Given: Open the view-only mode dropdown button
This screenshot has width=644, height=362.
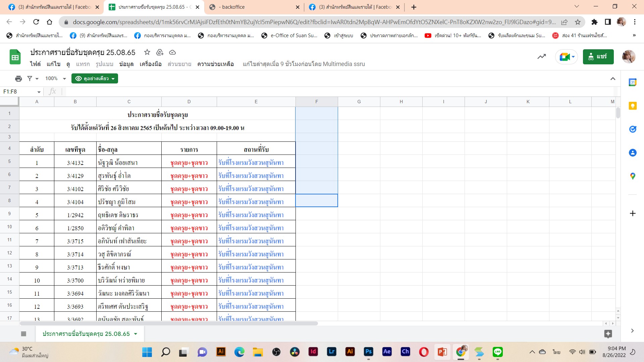Looking at the screenshot, I should (x=95, y=78).
